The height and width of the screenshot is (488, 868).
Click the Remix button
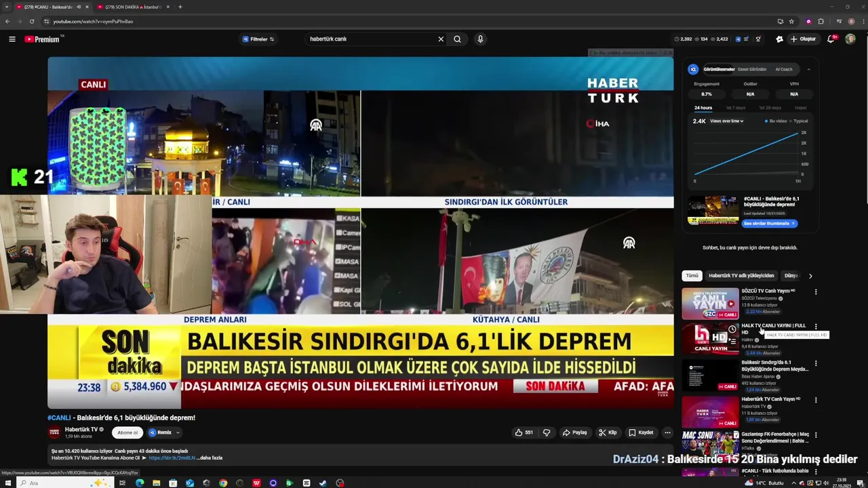click(161, 432)
